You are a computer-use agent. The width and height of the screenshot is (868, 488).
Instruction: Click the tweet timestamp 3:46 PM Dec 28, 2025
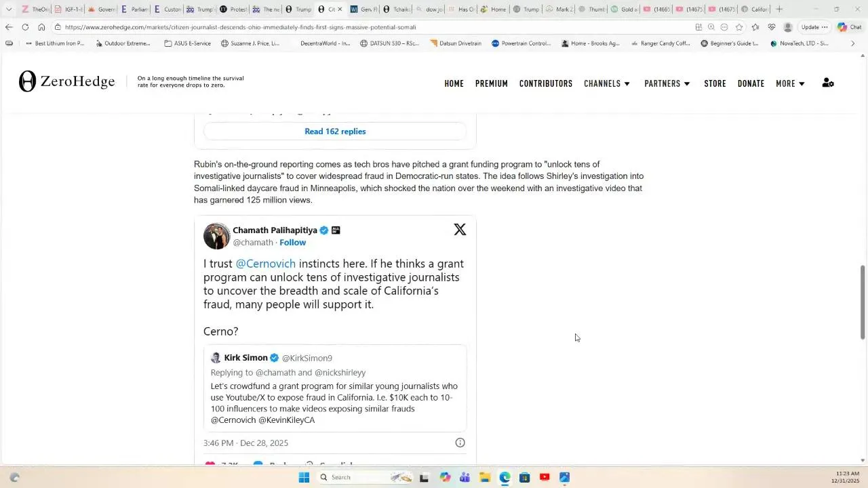click(245, 443)
